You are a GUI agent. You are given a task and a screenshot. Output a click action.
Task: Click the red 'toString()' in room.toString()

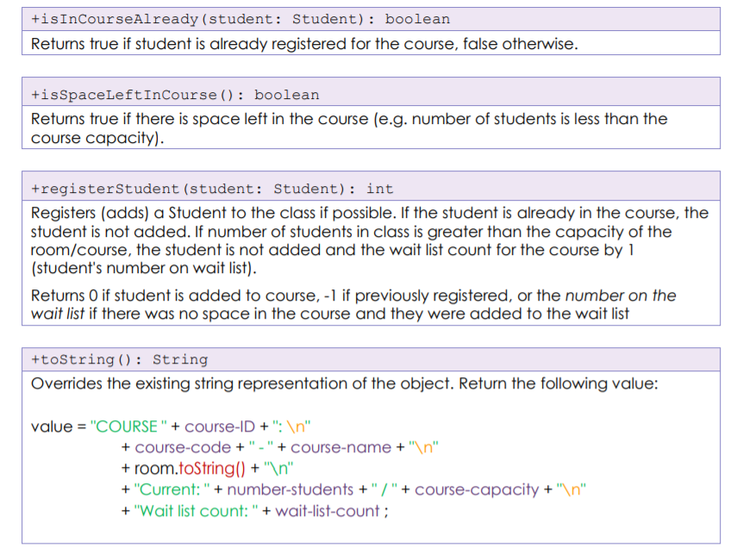pos(212,469)
